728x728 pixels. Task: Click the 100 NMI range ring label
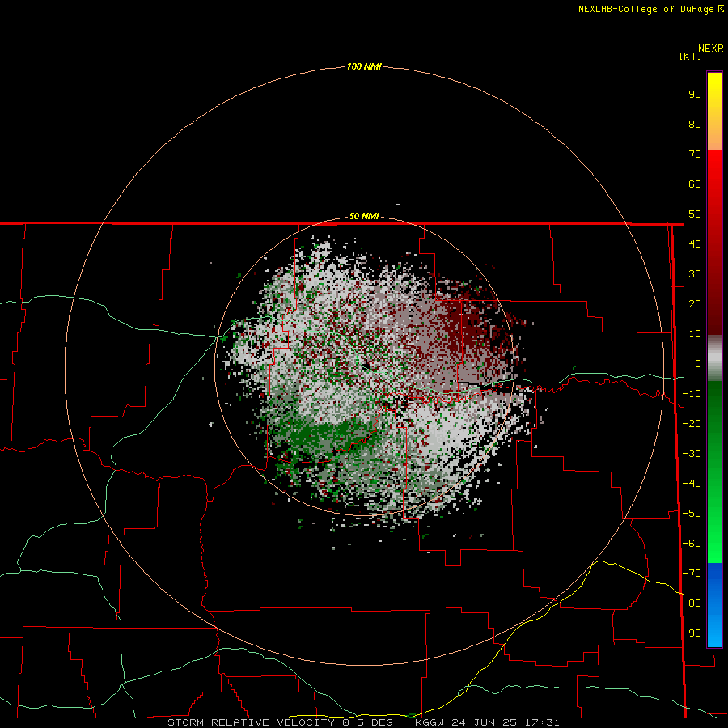coord(364,66)
